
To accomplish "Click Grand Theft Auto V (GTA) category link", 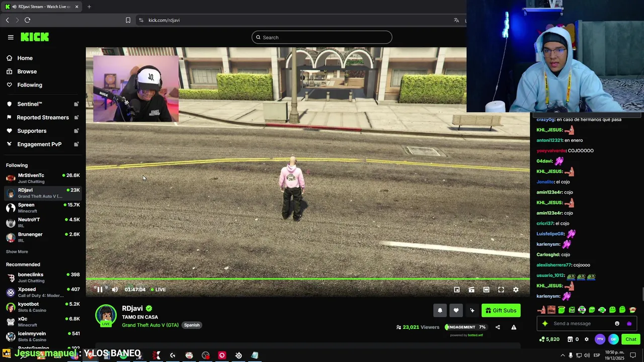I will (x=150, y=325).
